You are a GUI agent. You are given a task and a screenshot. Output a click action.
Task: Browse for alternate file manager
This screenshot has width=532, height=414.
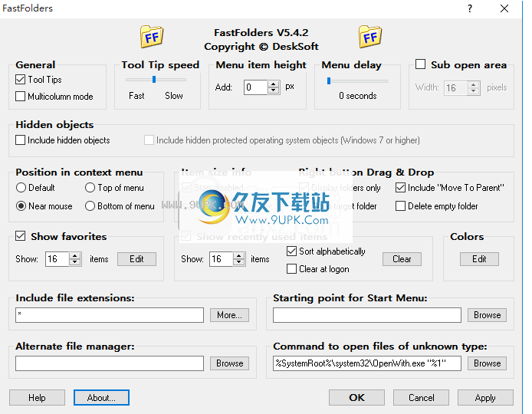pyautogui.click(x=229, y=363)
